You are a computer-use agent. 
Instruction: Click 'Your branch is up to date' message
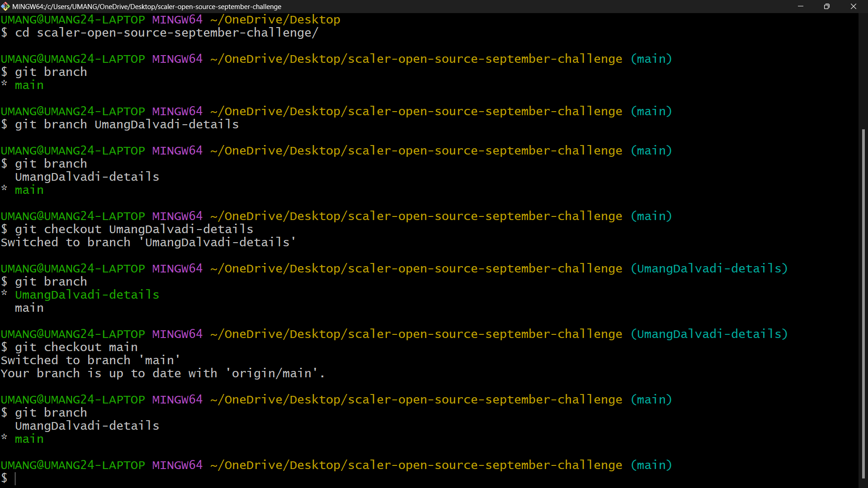[162, 373]
